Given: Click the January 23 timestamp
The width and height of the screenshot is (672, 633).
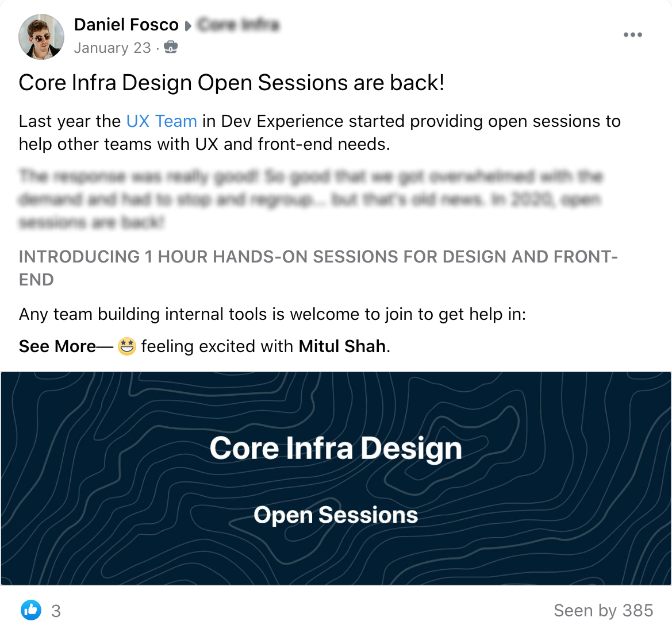Looking at the screenshot, I should (x=112, y=48).
